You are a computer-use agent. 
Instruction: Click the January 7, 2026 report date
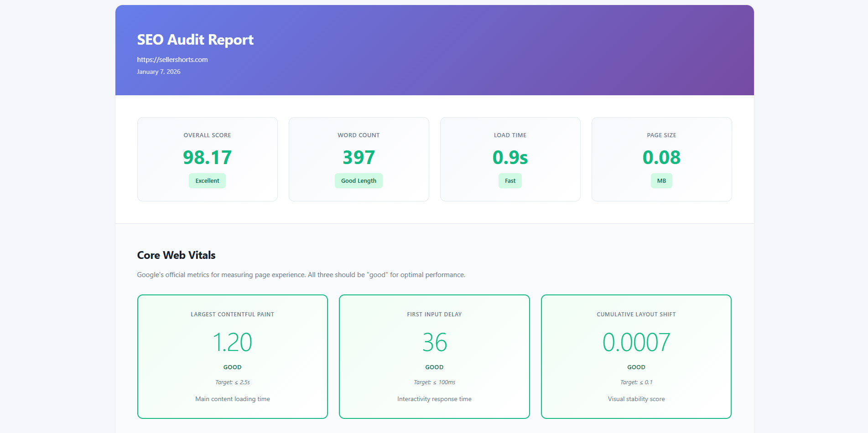click(x=159, y=72)
